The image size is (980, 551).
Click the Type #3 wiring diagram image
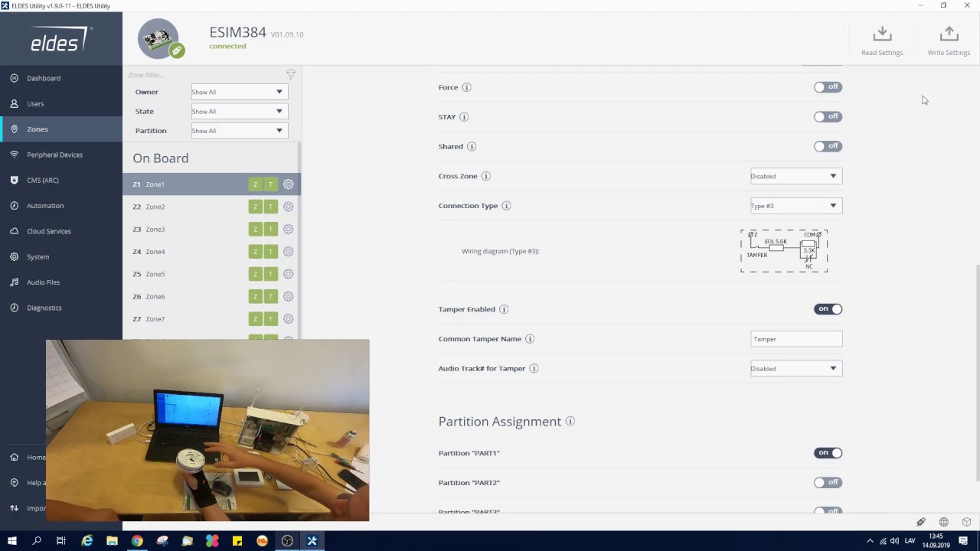tap(784, 251)
